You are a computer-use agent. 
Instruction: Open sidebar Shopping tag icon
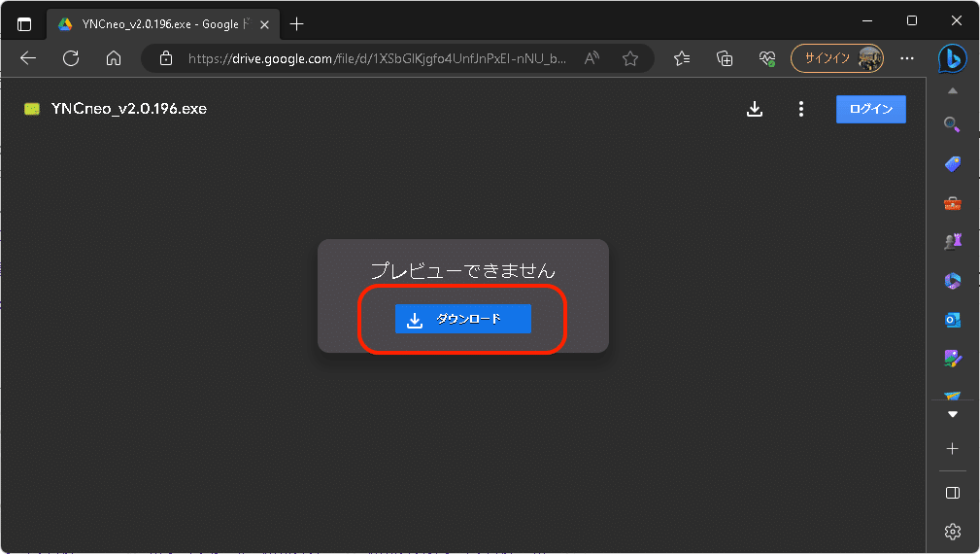952,164
